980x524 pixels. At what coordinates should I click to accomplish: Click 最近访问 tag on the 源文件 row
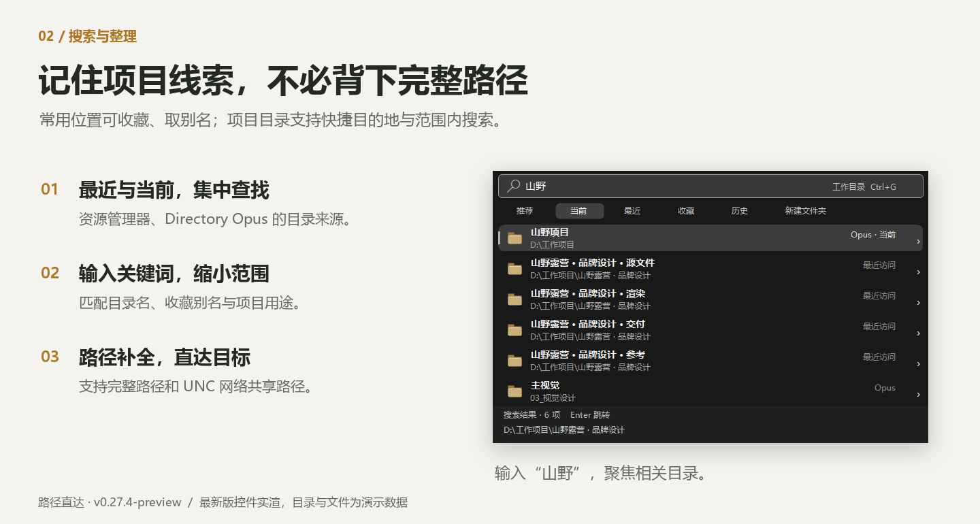tap(879, 265)
